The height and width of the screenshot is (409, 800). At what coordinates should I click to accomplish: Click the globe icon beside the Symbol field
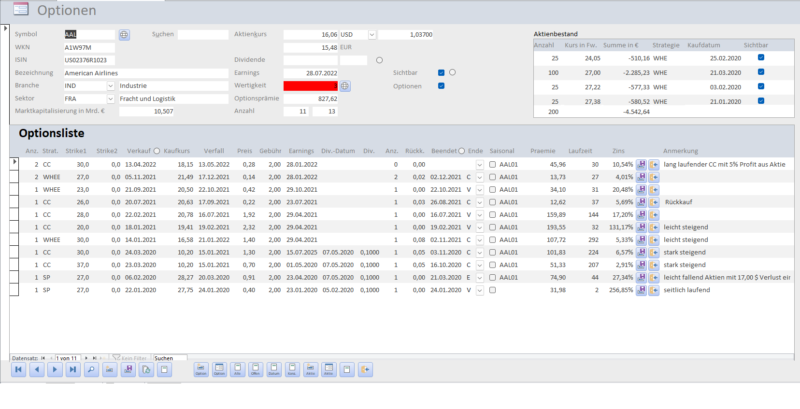click(124, 34)
